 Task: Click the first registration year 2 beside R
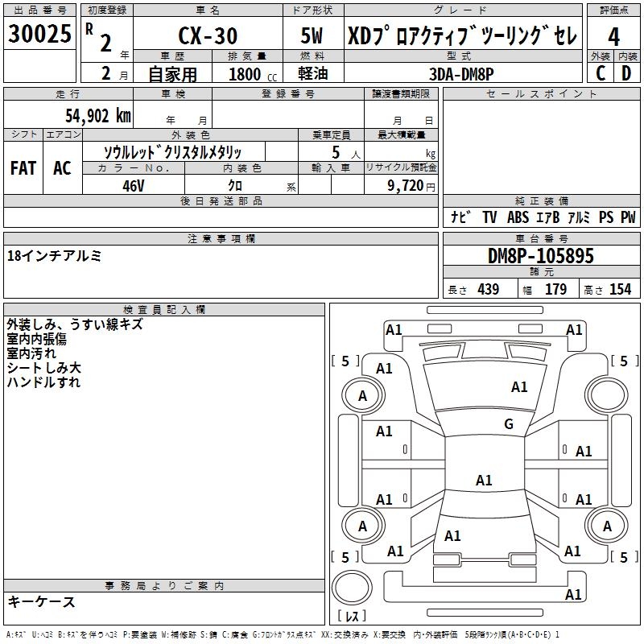(106, 43)
